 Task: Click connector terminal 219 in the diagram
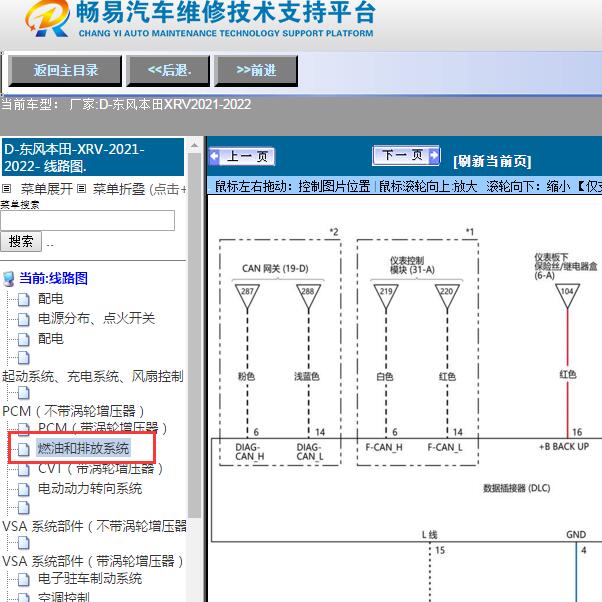(386, 296)
